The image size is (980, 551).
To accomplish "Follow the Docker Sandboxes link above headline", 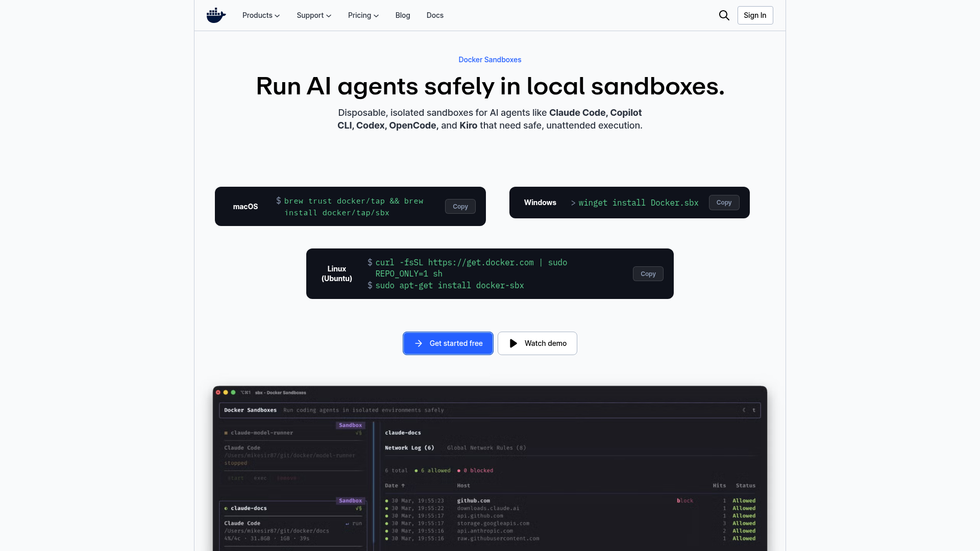I will click(490, 60).
